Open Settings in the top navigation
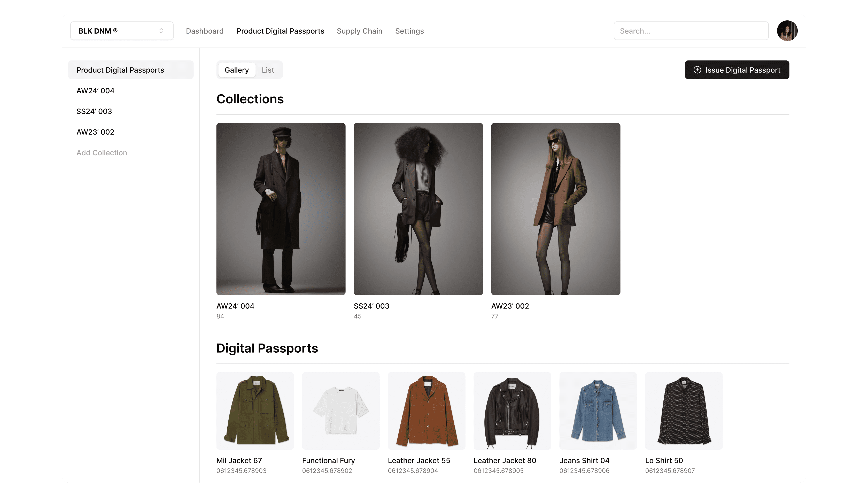The image size is (868, 496). click(409, 31)
